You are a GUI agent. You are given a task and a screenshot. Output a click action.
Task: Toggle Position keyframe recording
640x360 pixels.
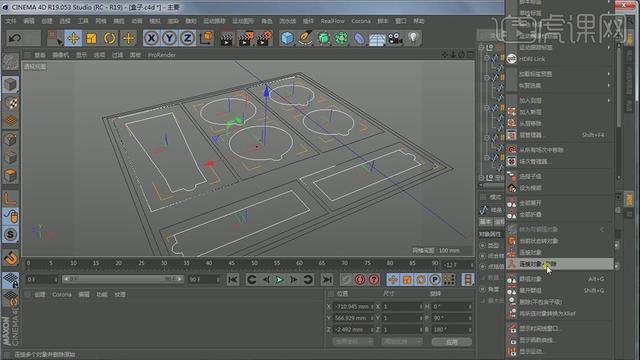[x=393, y=280]
